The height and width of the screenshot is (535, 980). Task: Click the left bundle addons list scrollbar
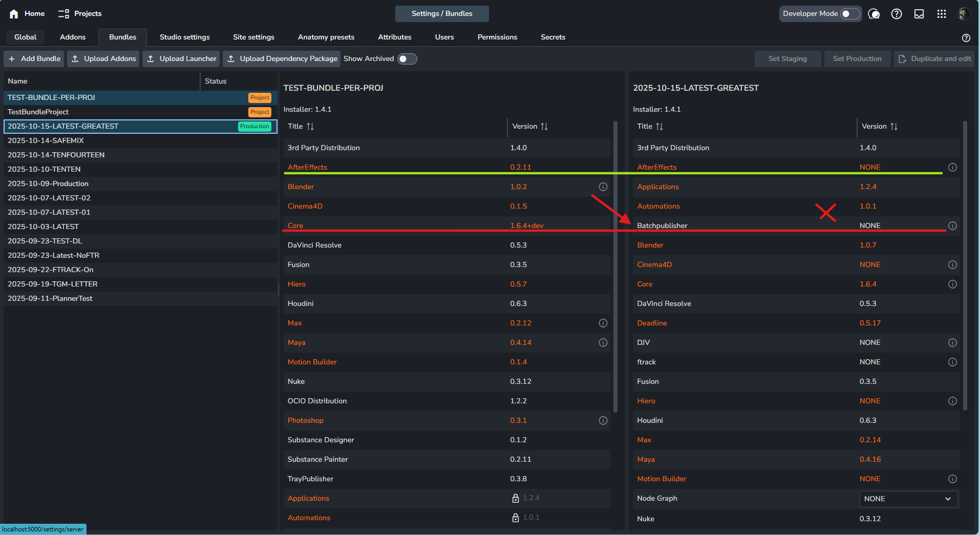coord(615,266)
